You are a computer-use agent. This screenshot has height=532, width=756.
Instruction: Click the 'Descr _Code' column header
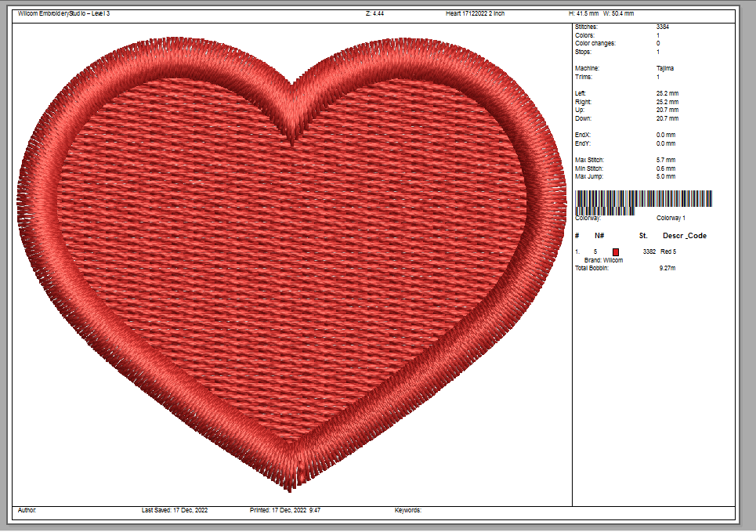coord(685,236)
